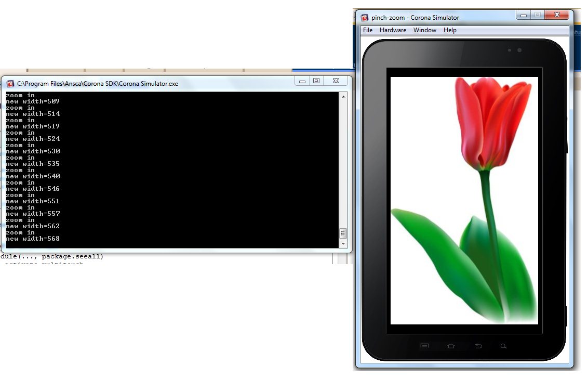Screen dimensions: 588x379
Task: Maximize the Corona Simulator.exe console window
Action: pyautogui.click(x=316, y=81)
